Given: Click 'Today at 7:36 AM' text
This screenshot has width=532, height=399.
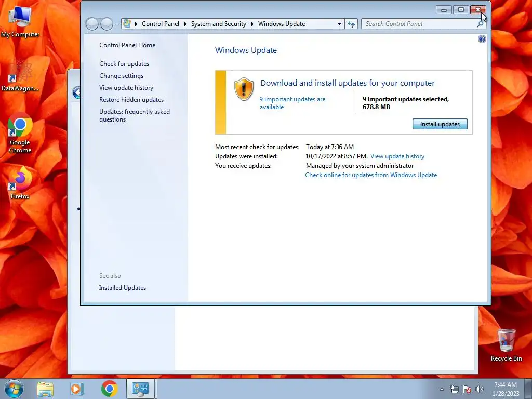Looking at the screenshot, I should click(x=330, y=147).
